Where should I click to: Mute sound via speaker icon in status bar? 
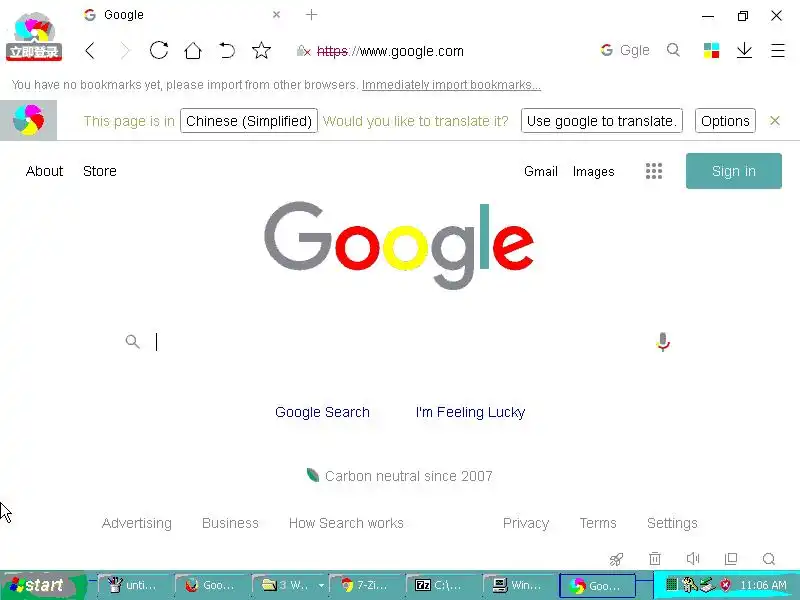pyautogui.click(x=693, y=559)
